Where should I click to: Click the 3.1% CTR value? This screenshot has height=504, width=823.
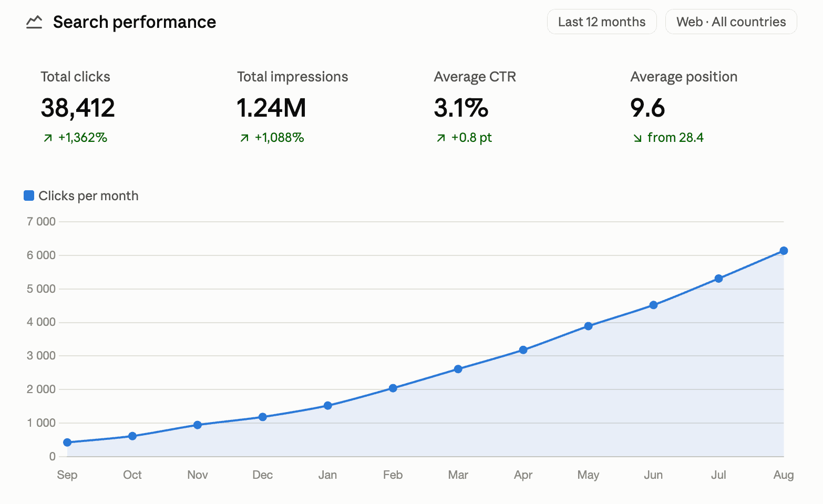point(461,108)
